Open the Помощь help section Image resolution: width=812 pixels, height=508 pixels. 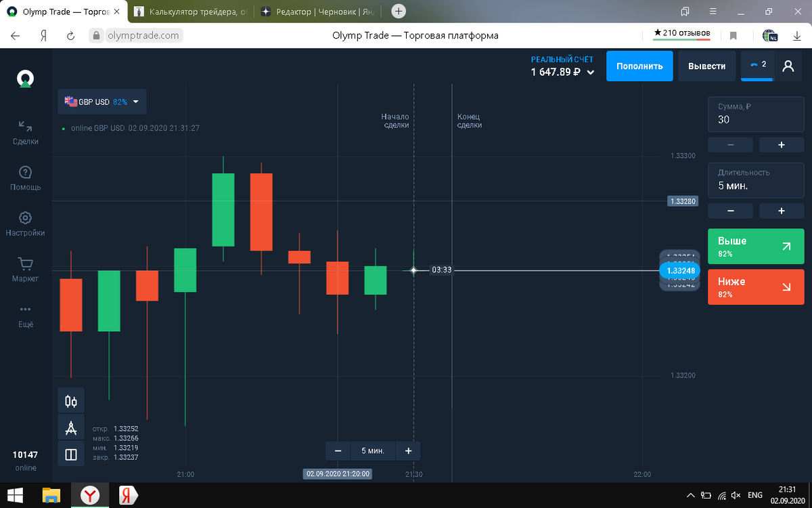(x=25, y=178)
